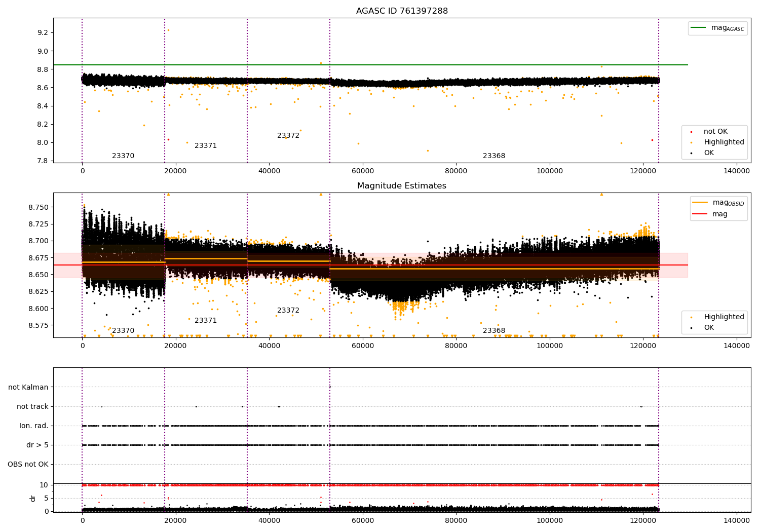This screenshot has width=760, height=532.
Task: Click obsid label 23368 in Magnitude Estimates plot
Action: pos(494,331)
